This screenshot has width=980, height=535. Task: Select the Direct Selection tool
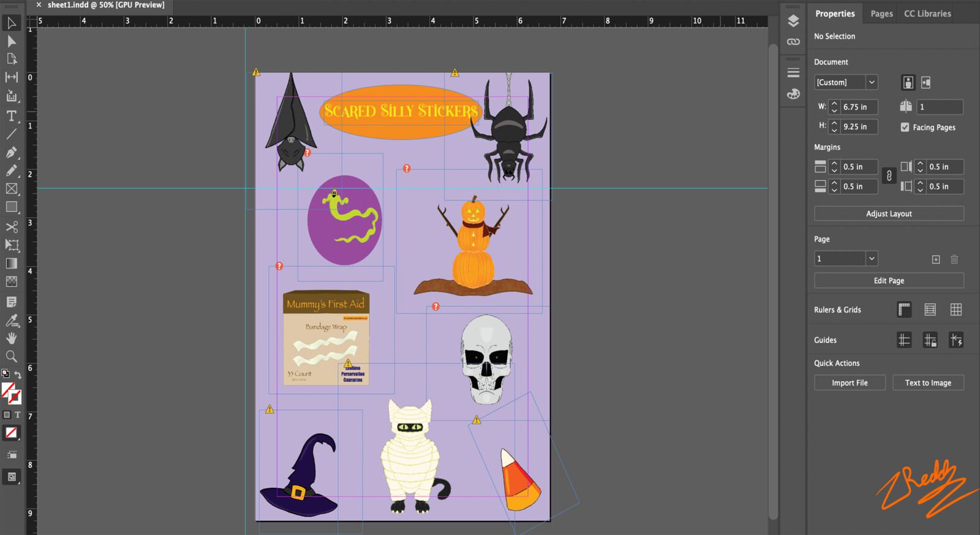12,41
